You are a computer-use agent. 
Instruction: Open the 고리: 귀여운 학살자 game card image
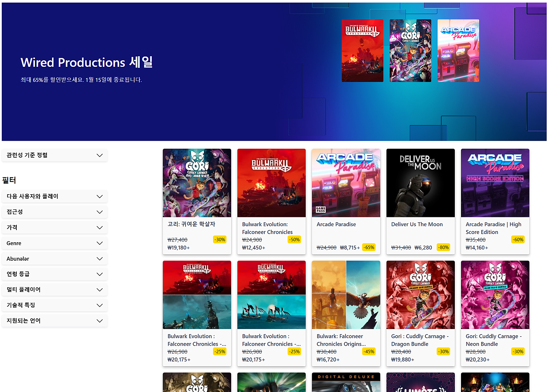(197, 183)
